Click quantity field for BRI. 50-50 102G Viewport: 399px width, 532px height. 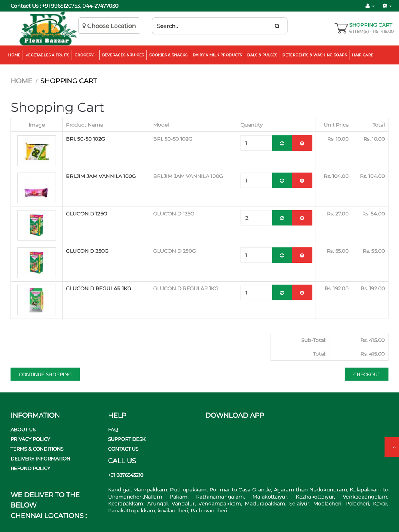pyautogui.click(x=256, y=143)
